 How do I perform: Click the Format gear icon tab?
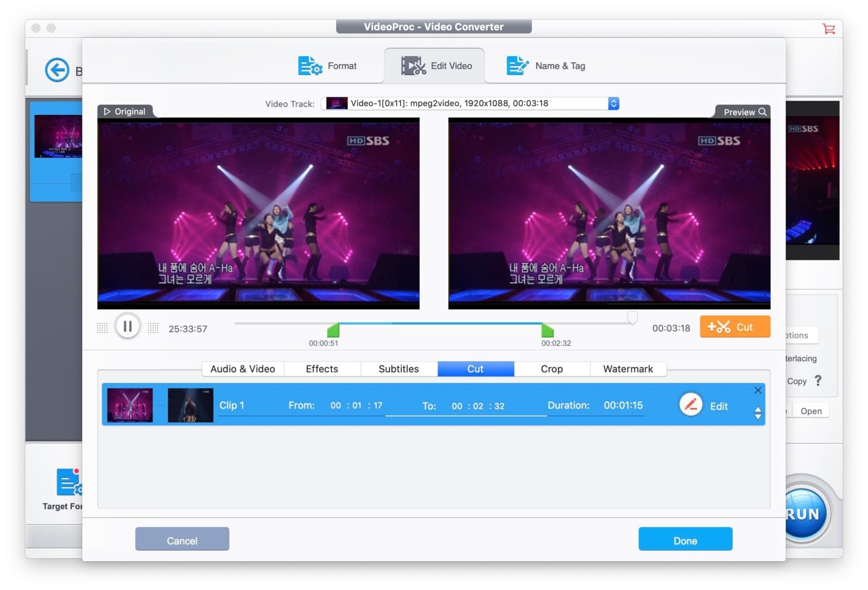click(310, 66)
